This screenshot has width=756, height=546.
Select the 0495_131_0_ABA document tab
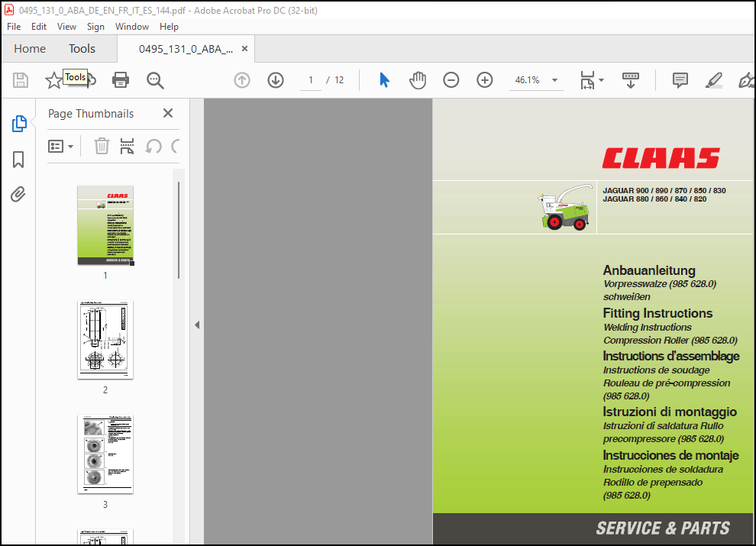pyautogui.click(x=186, y=49)
